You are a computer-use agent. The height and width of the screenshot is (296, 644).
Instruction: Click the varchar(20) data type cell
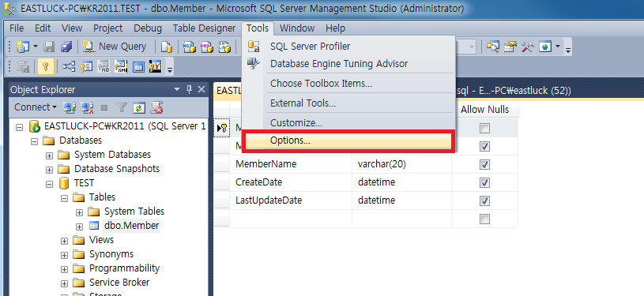pos(401,164)
